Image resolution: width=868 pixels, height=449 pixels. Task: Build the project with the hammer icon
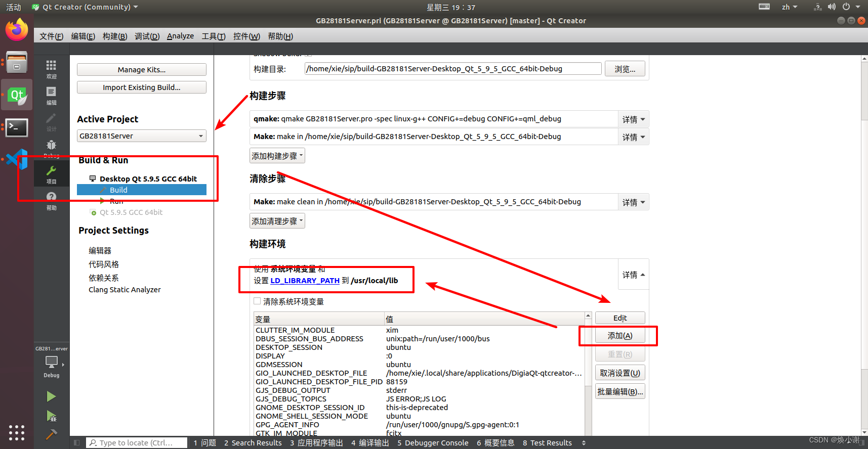(x=51, y=434)
